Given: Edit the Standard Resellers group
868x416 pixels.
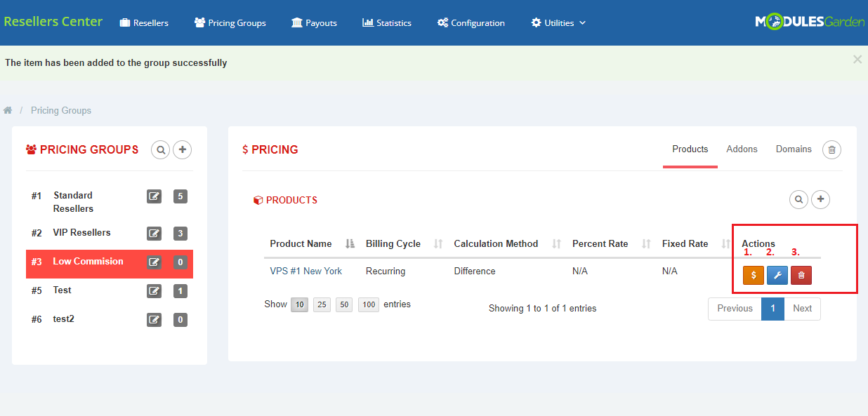Looking at the screenshot, I should pos(154,196).
